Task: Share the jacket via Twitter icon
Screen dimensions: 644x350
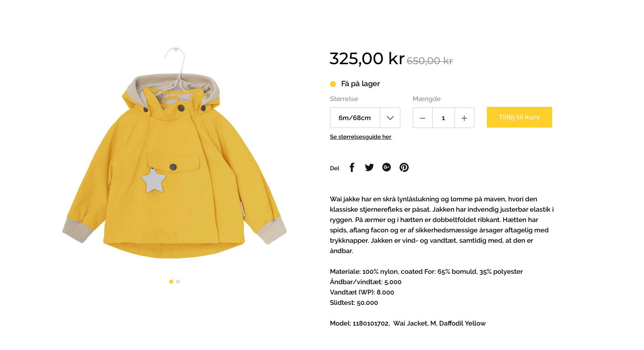Action: pyautogui.click(x=369, y=167)
